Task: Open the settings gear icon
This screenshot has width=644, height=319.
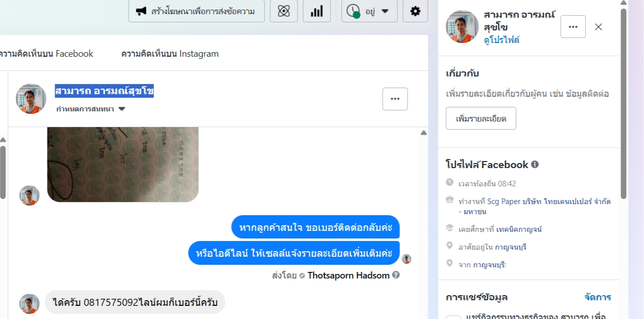Action: tap(415, 11)
